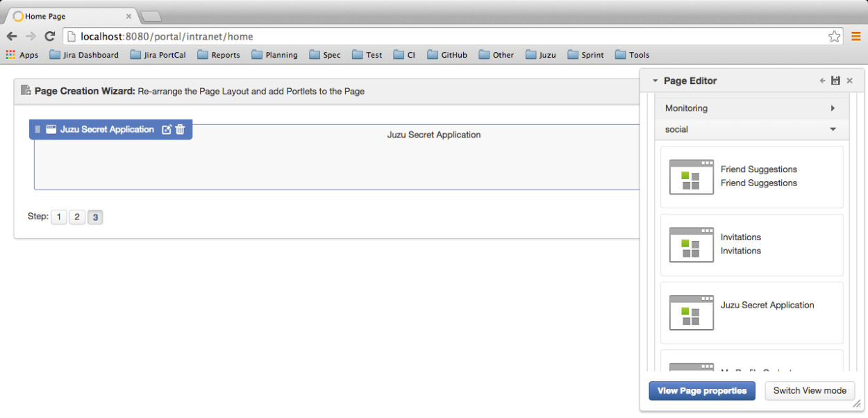Select step 2 in the wizard stepper
This screenshot has width=868, height=418.
click(x=77, y=217)
